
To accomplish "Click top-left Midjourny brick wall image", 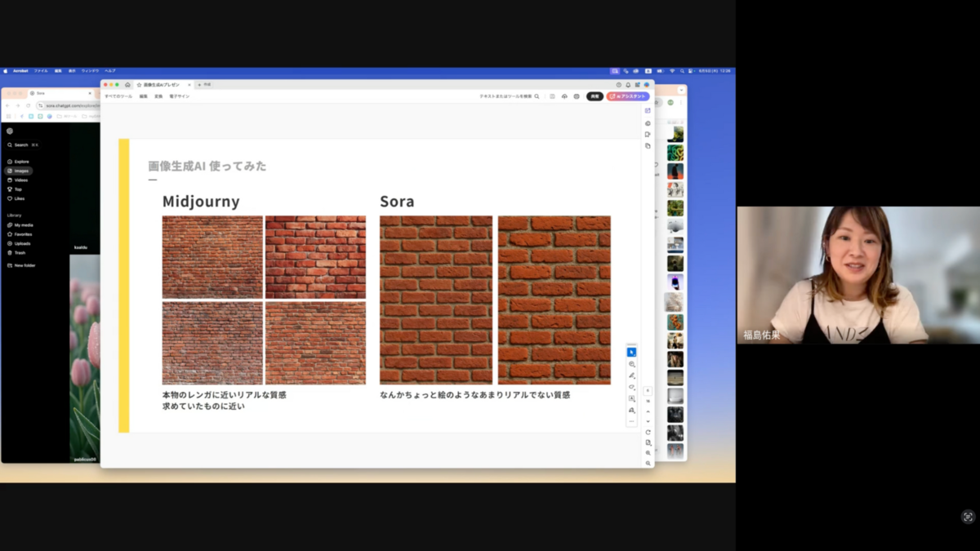I will coord(212,257).
